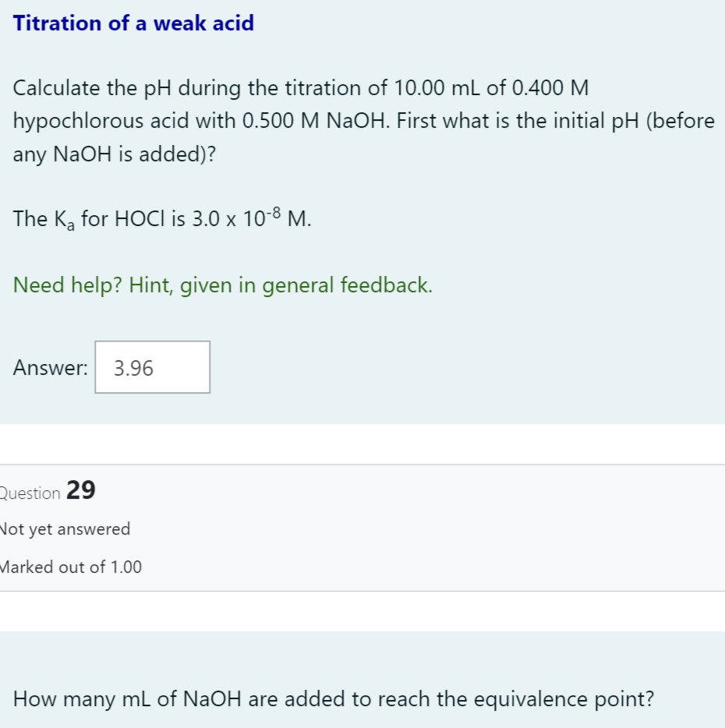Click the equivalence point question text

click(334, 699)
